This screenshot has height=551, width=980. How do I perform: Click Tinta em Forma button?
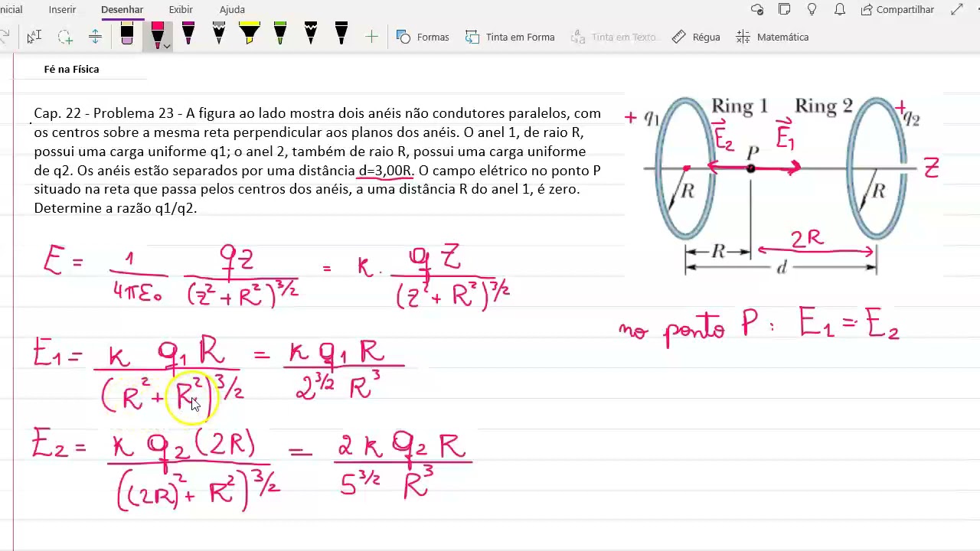coord(510,37)
